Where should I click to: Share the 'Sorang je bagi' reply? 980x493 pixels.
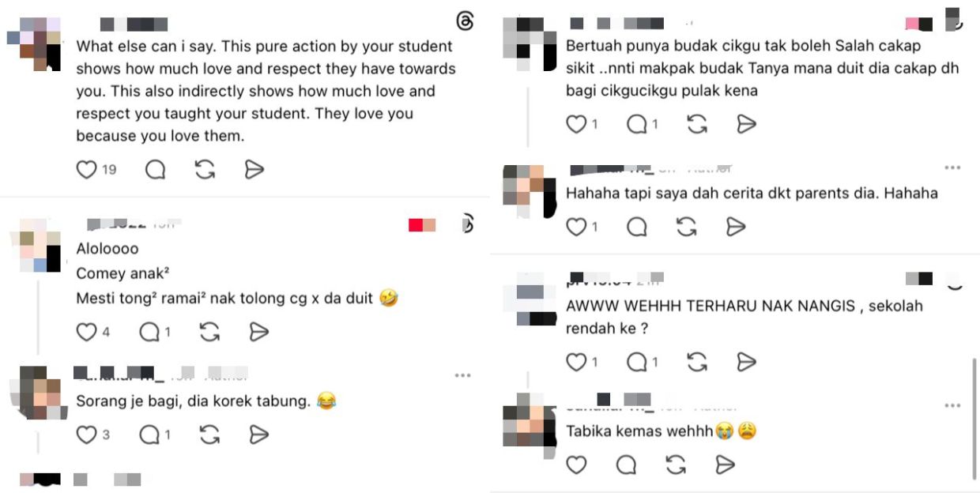tap(258, 435)
